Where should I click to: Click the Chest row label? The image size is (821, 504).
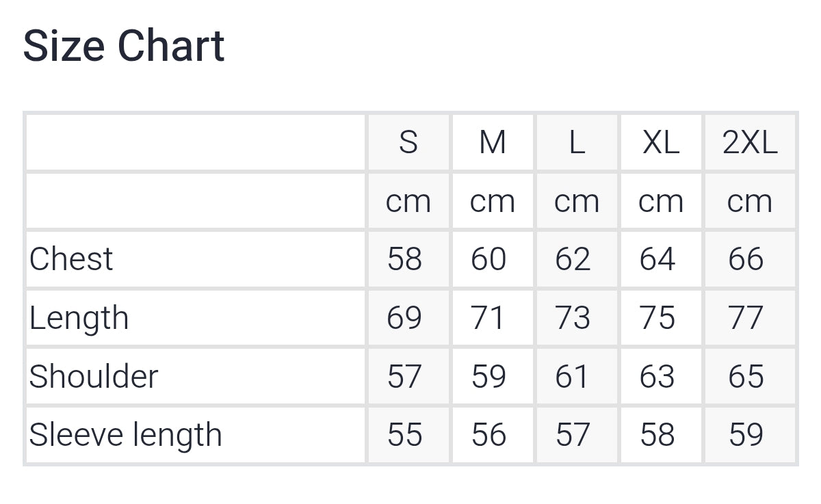71,259
